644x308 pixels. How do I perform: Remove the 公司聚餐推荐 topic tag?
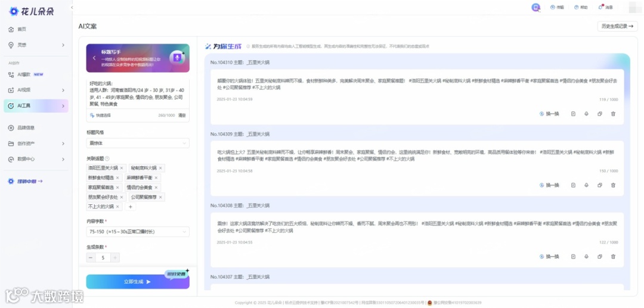(x=160, y=197)
